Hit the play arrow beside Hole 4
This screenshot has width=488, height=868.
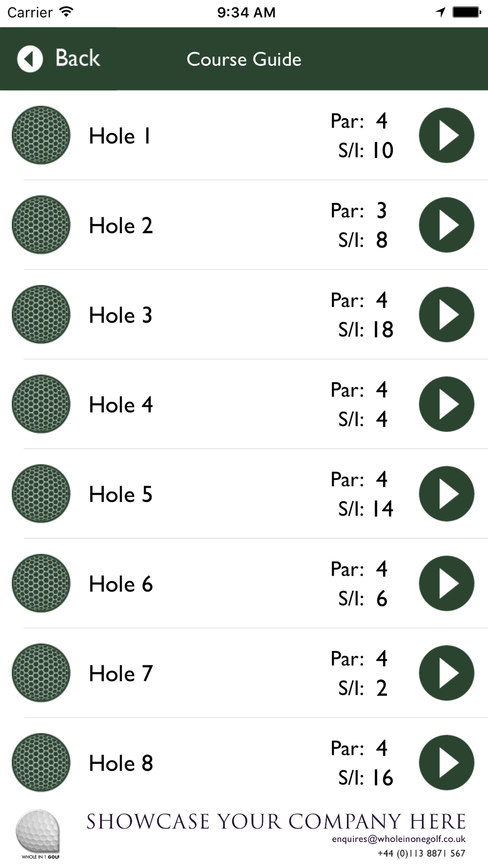(x=447, y=404)
